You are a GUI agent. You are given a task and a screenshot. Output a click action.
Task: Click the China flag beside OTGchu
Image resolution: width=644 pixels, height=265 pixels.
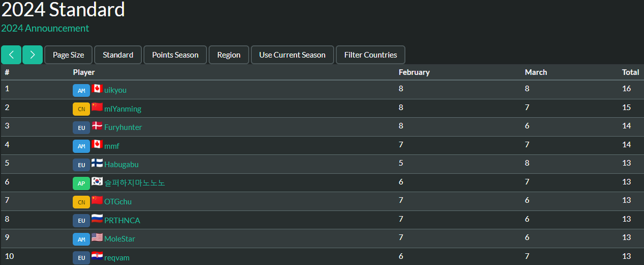pyautogui.click(x=97, y=200)
